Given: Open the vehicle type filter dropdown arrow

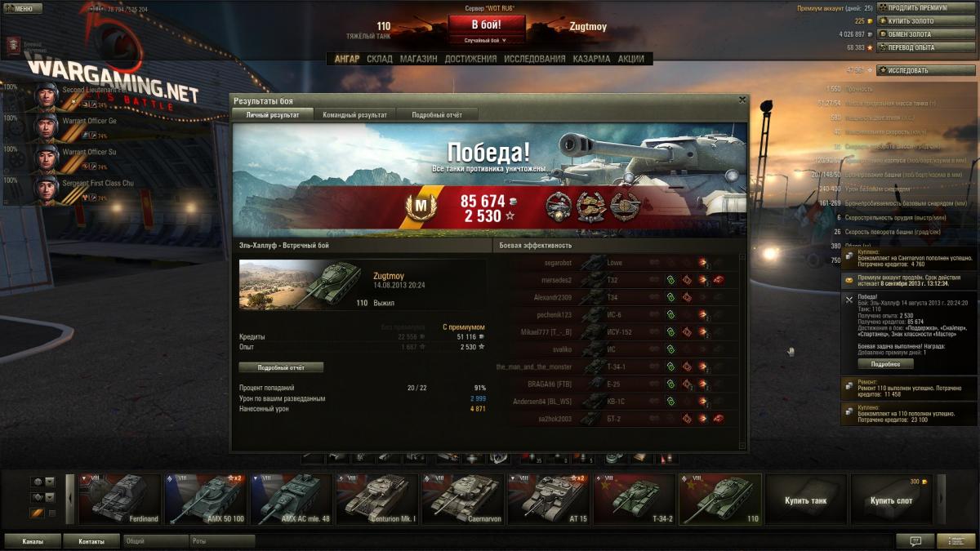Looking at the screenshot, I should 50,497.
